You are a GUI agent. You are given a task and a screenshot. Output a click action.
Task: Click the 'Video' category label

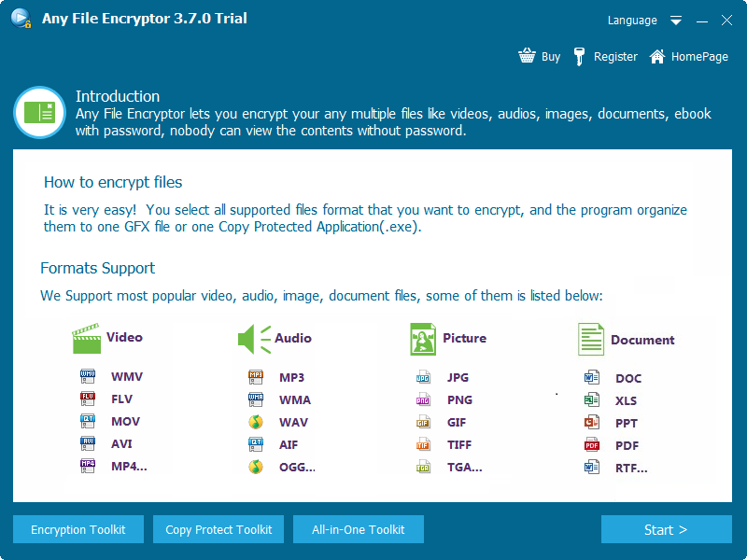tap(124, 337)
